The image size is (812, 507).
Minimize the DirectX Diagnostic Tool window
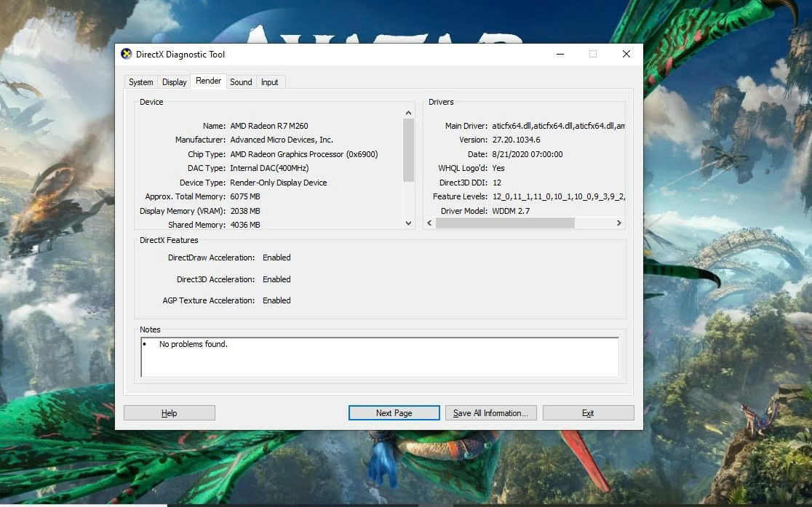[x=560, y=54]
